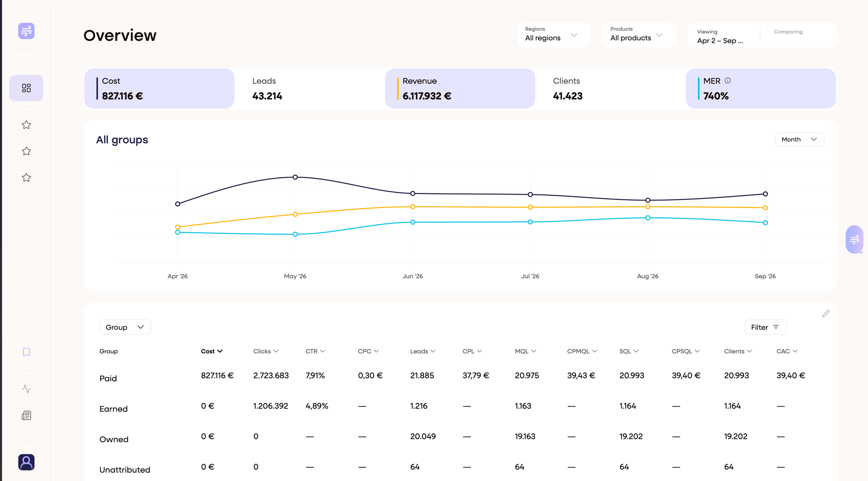
Task: Sort table by MQL column
Action: tap(525, 351)
